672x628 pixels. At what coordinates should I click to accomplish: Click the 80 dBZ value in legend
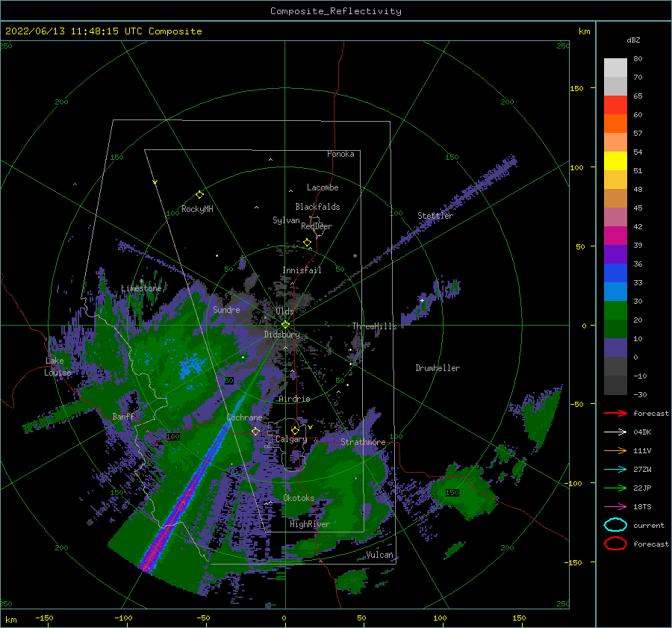tap(638, 58)
